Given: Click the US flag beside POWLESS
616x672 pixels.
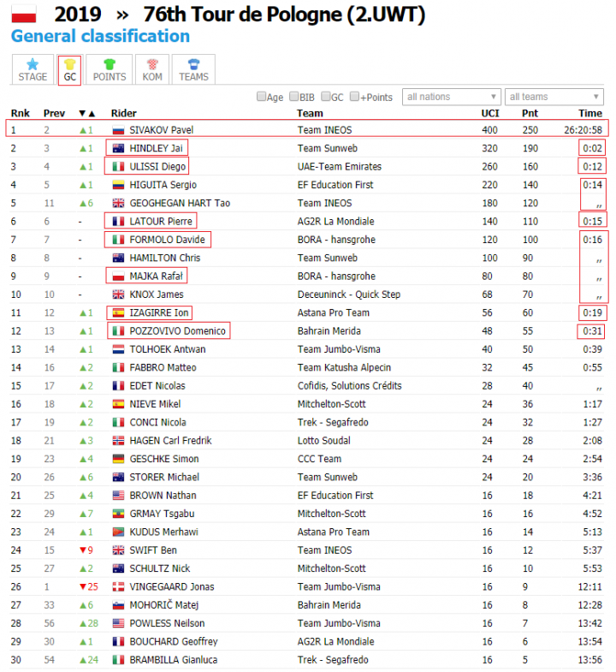Looking at the screenshot, I should [118, 623].
